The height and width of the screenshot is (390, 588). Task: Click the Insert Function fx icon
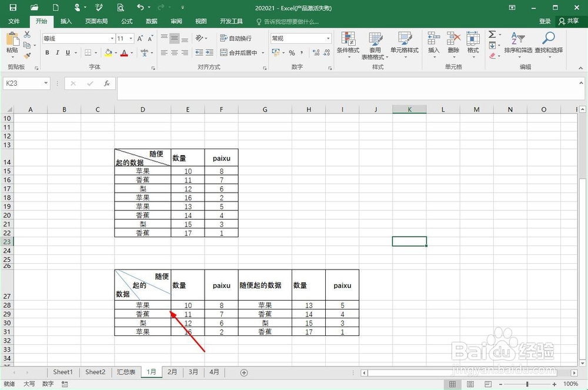[107, 83]
